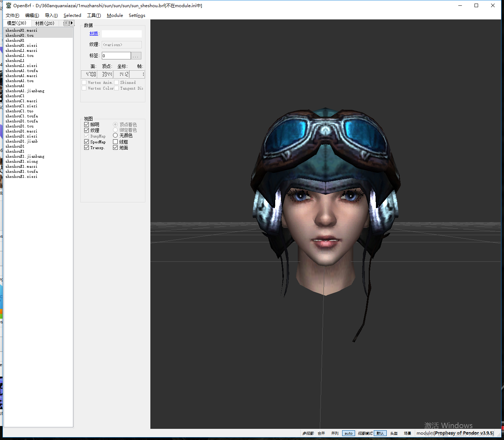Image resolution: width=504 pixels, height=440 pixels.
Task: Click the 标签 flags input field
Action: coord(116,55)
